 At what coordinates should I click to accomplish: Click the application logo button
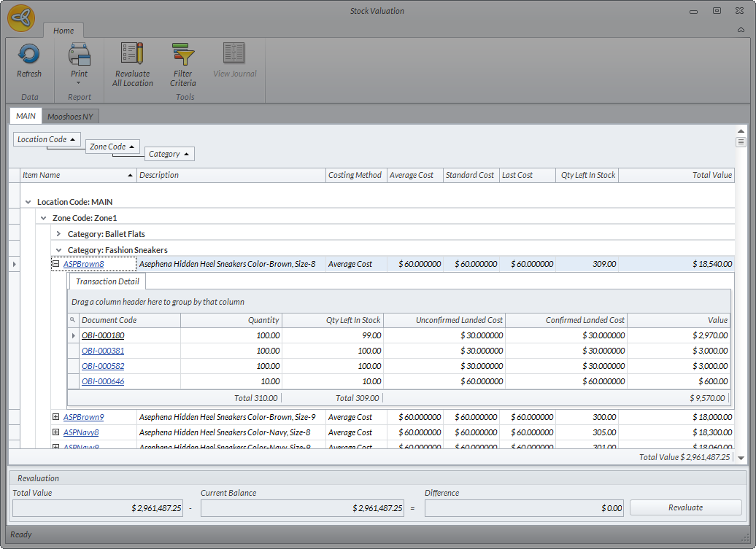[21, 18]
